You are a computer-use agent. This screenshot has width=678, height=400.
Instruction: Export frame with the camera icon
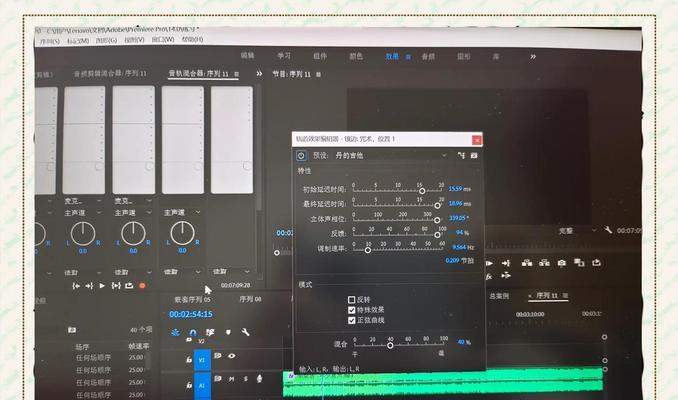(x=561, y=262)
